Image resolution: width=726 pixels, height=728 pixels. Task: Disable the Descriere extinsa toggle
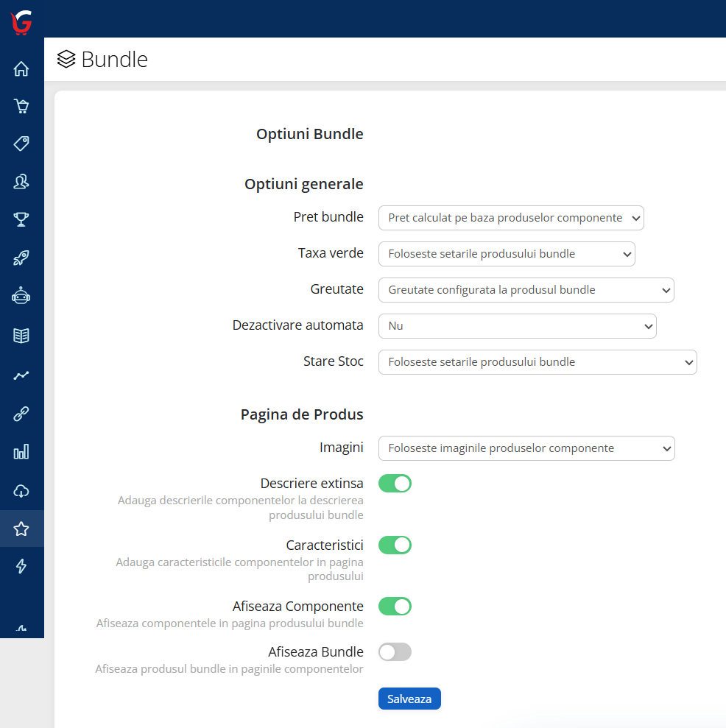coord(395,484)
